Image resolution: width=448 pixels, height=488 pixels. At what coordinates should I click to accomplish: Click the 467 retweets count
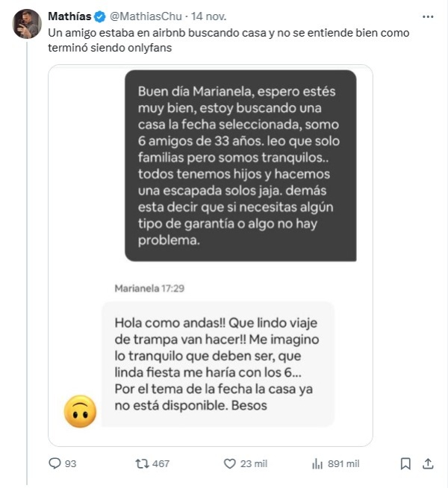pyautogui.click(x=161, y=463)
